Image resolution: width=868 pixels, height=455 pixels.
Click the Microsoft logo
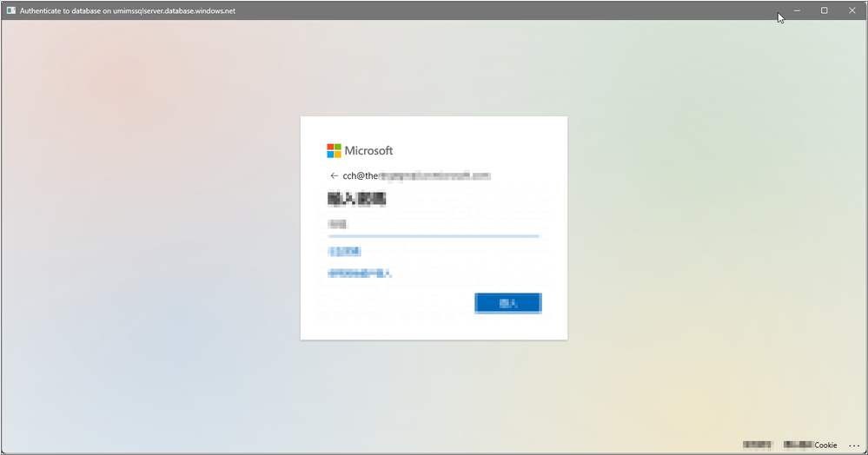(360, 150)
